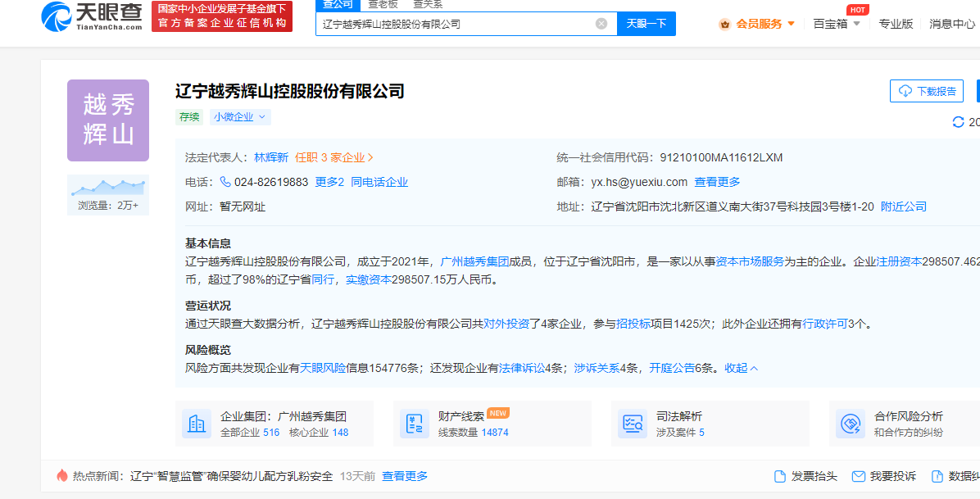The height and width of the screenshot is (499, 980).
Task: Switch to the 查关系 tab
Action: [428, 4]
